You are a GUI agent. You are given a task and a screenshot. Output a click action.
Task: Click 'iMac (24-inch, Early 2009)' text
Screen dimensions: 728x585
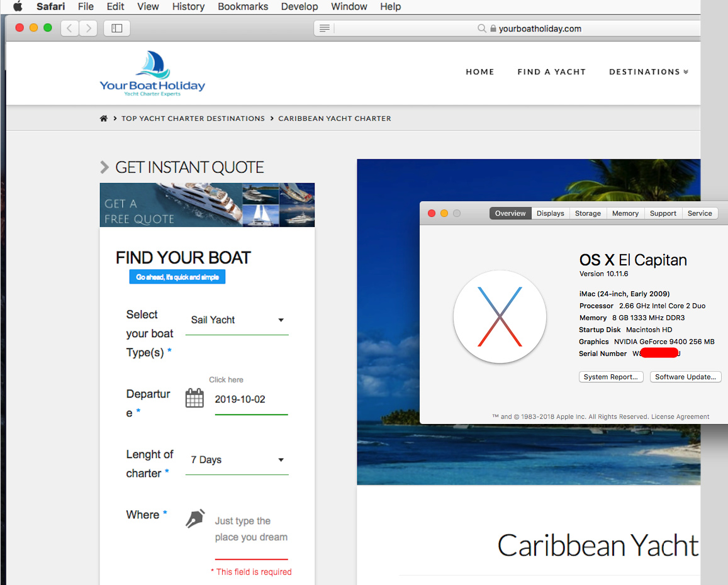click(x=624, y=294)
